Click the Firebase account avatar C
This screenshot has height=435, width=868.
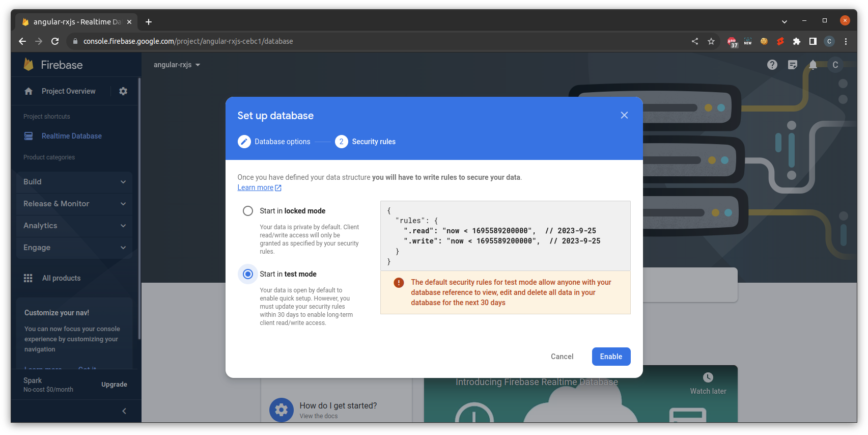click(x=835, y=65)
